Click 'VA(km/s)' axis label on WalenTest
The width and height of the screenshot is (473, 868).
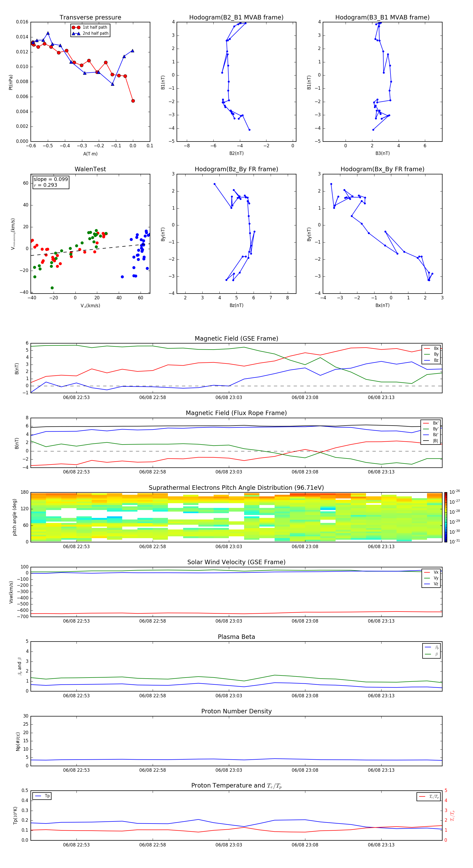90,306
